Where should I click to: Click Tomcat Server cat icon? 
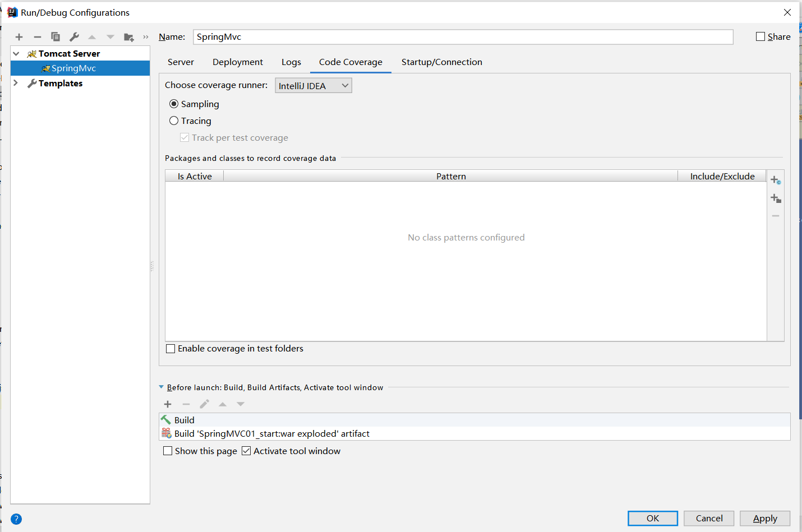coord(32,54)
